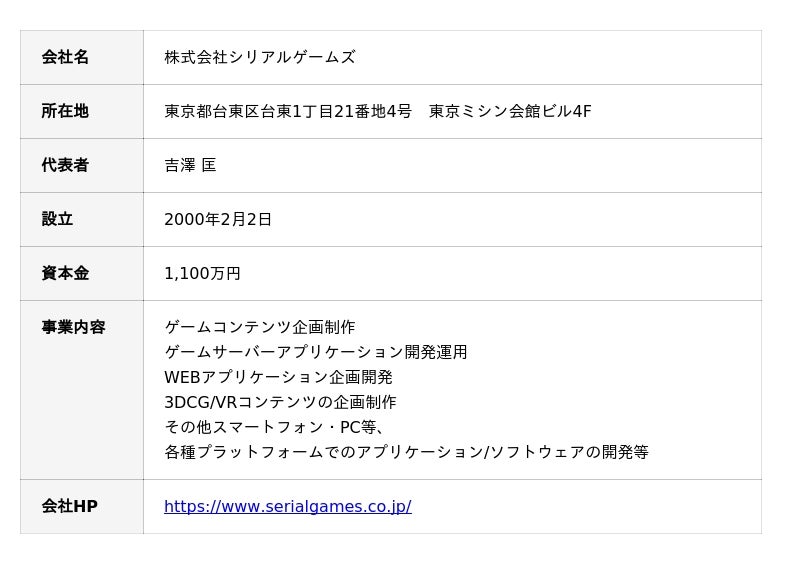Click the founding date 2000年2月2日
Viewport: 800px width, 564px height.
click(218, 219)
